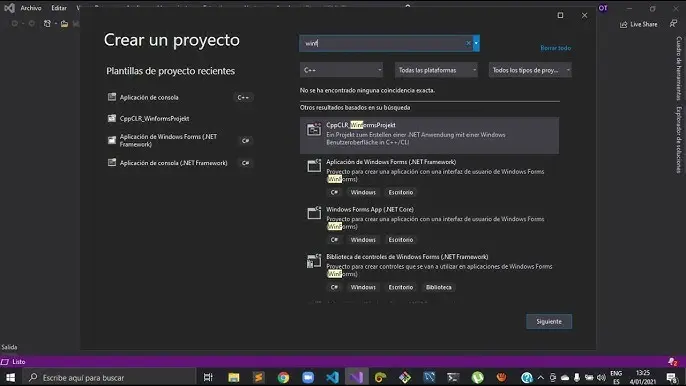Clear the search text with the X icon
The width and height of the screenshot is (686, 386).
click(468, 43)
